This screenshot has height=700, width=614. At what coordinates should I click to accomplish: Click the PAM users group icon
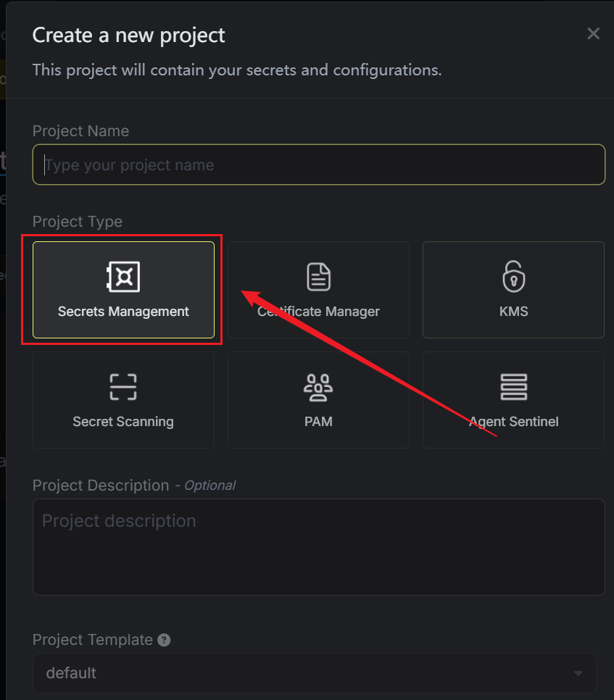coord(318,388)
